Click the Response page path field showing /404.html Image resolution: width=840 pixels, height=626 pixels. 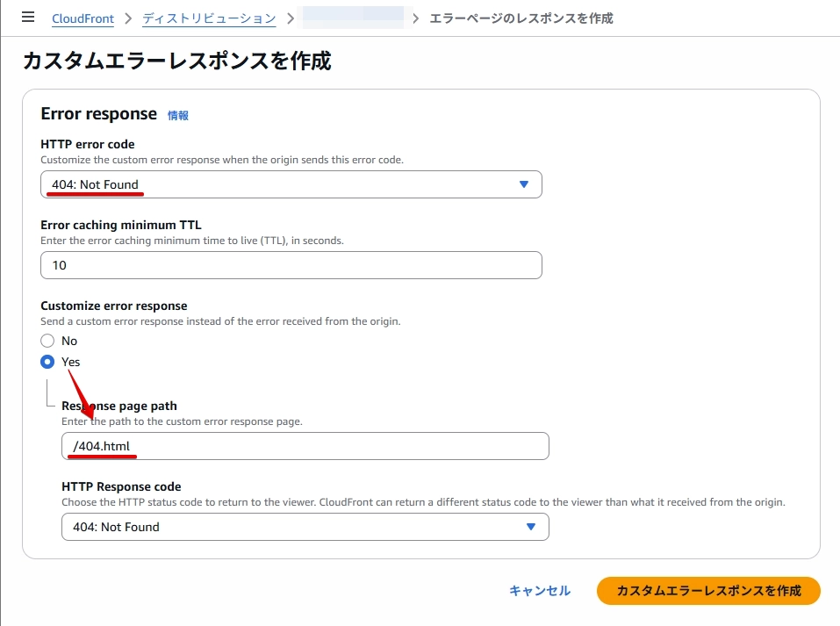tap(305, 446)
